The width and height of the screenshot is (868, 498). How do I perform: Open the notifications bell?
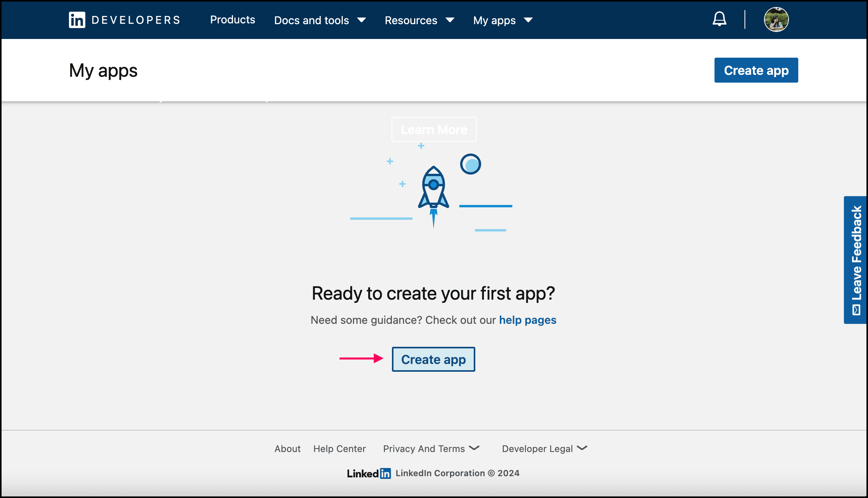click(x=719, y=19)
